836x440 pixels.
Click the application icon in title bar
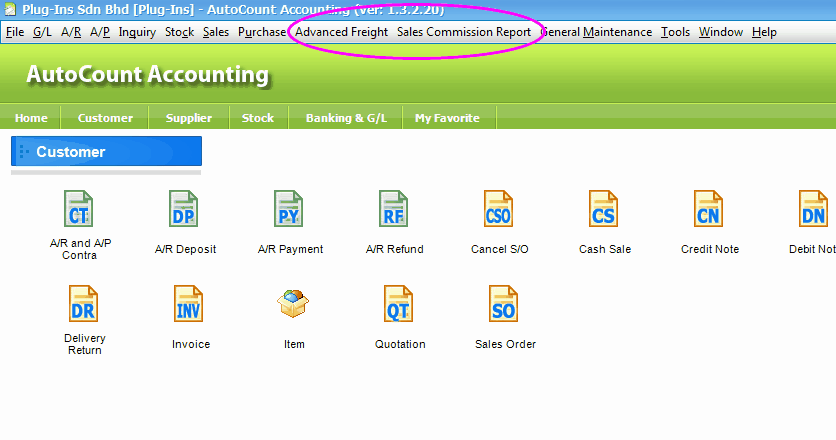pyautogui.click(x=10, y=9)
